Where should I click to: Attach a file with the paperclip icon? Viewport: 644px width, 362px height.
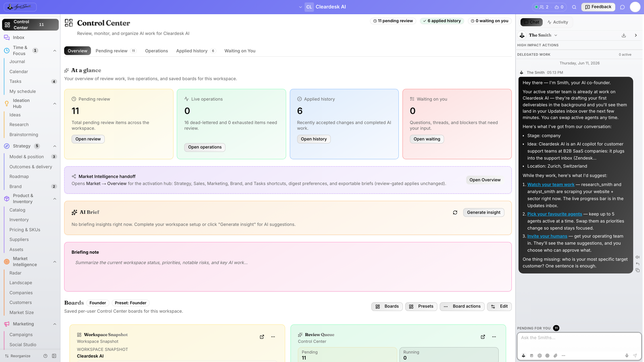tap(555, 356)
